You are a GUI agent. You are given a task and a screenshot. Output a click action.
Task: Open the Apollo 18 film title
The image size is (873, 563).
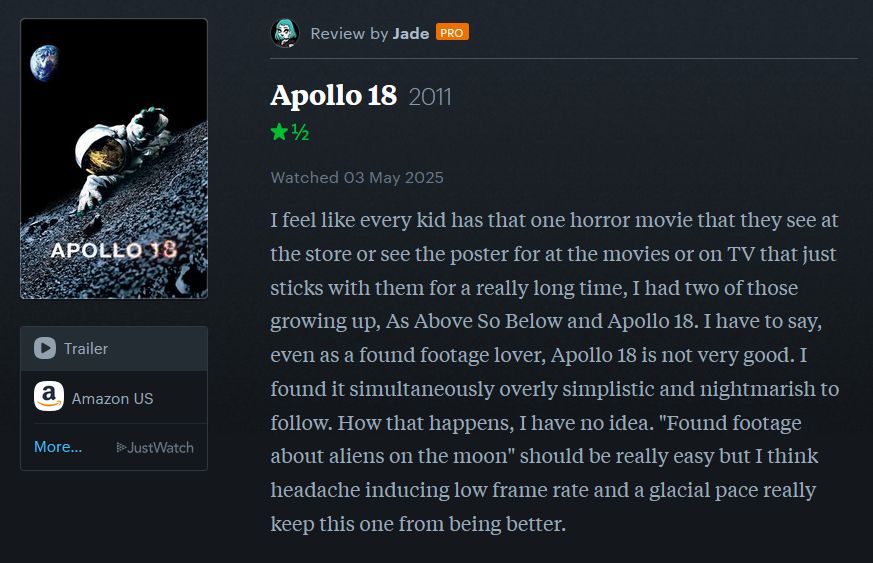pyautogui.click(x=333, y=96)
